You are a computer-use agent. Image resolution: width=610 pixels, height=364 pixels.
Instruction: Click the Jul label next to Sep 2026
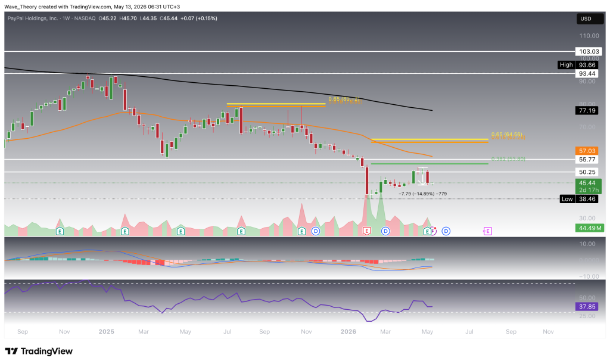point(469,331)
